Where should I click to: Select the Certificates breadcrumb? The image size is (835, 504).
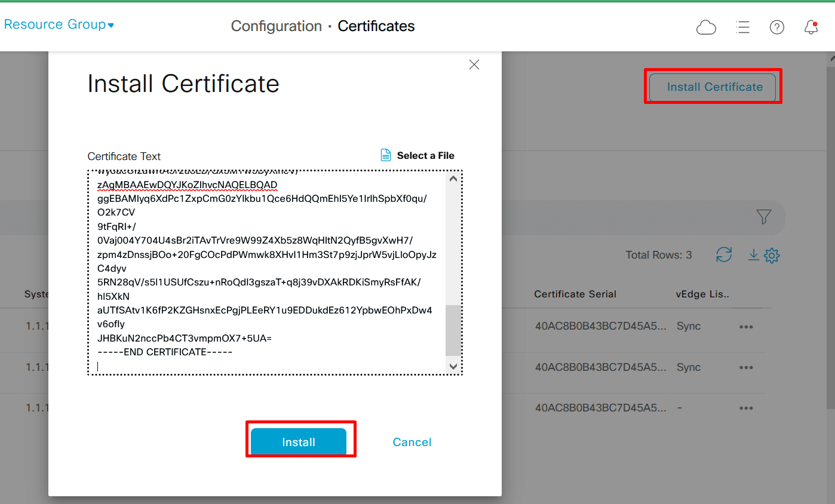376,26
